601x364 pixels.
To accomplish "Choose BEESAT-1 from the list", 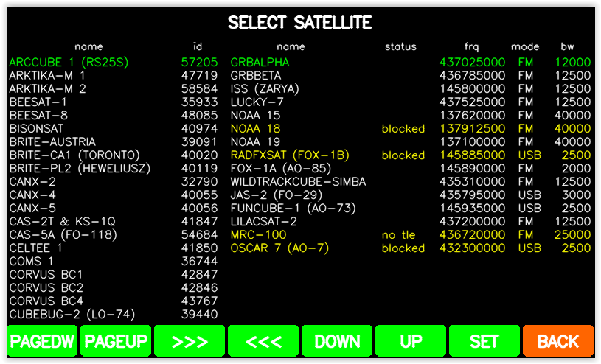I will [x=114, y=102].
